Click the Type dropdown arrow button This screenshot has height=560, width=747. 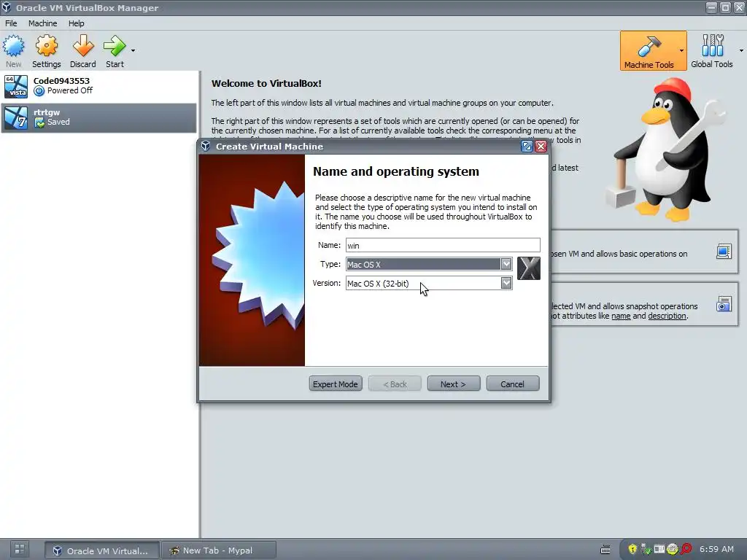coord(506,264)
